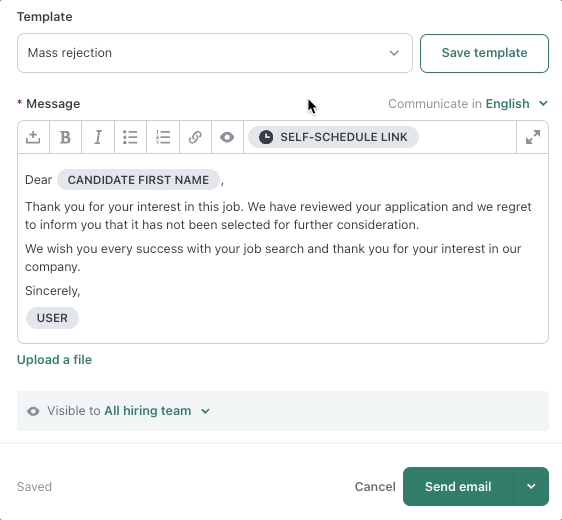562x520 pixels.
Task: Expand the Send email options arrow
Action: [531, 487]
